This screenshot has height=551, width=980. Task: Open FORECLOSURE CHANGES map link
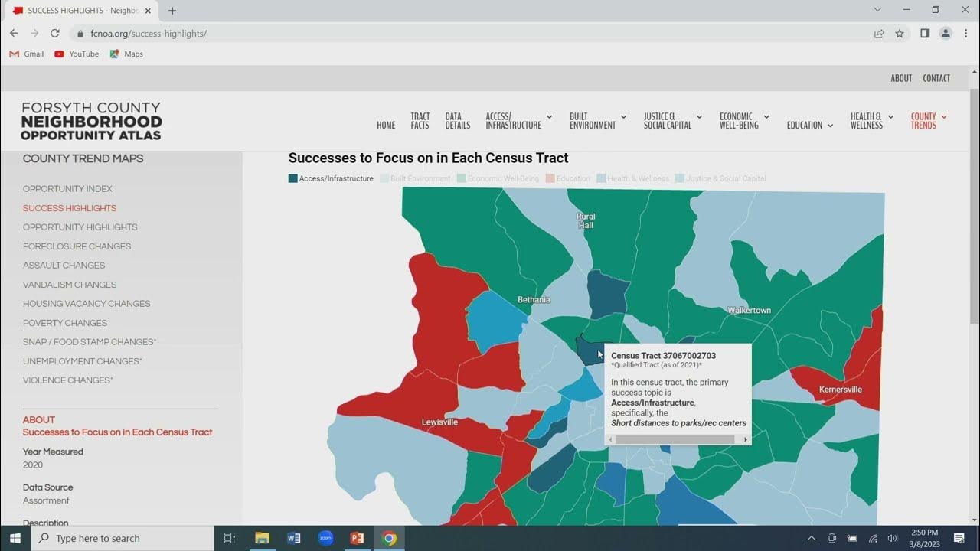tap(77, 246)
